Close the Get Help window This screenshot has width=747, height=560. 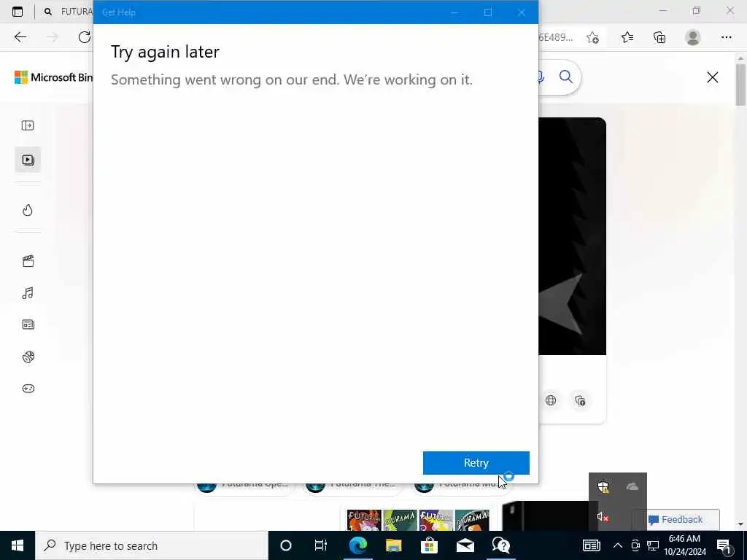tap(522, 12)
